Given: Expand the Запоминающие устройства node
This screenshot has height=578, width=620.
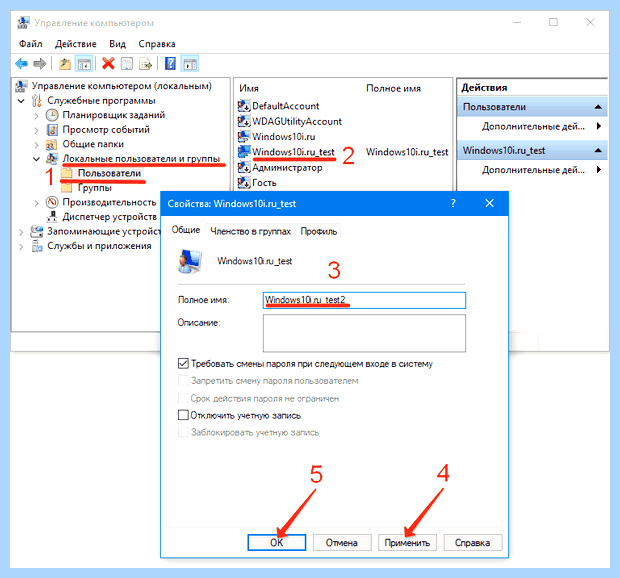Looking at the screenshot, I should click(x=21, y=232).
